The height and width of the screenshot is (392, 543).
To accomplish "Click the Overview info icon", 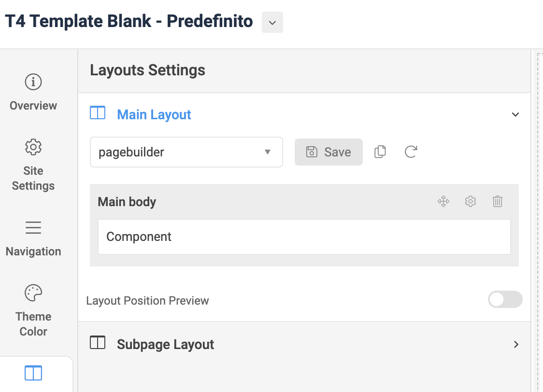I will click(33, 83).
